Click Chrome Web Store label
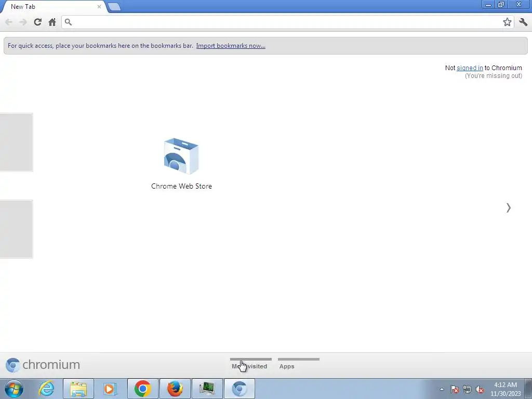This screenshot has width=532, height=399. click(181, 187)
